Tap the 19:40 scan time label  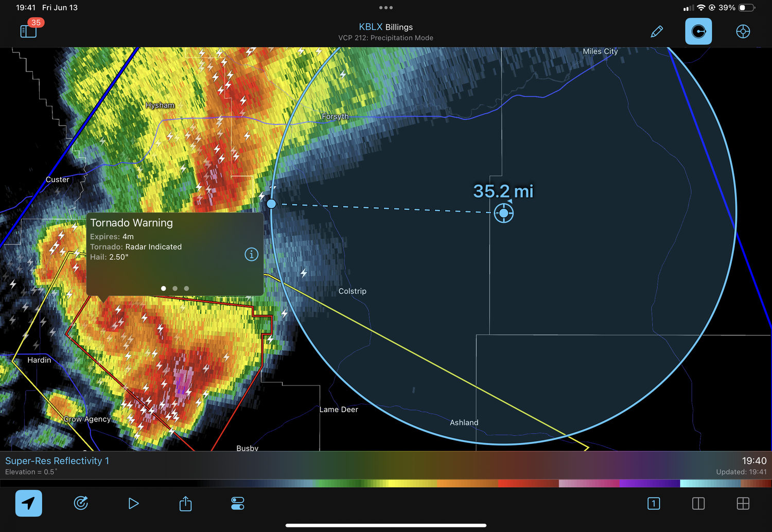coord(754,461)
